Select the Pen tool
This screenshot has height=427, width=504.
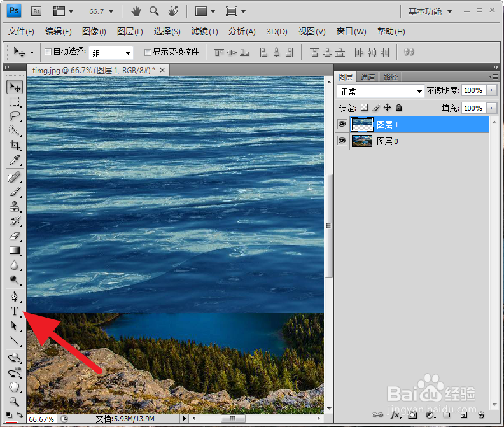tap(15, 297)
